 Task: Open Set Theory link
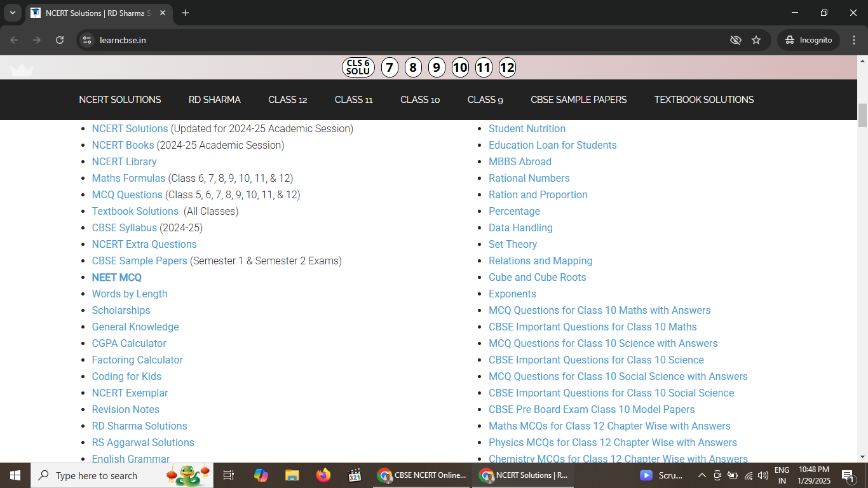513,244
